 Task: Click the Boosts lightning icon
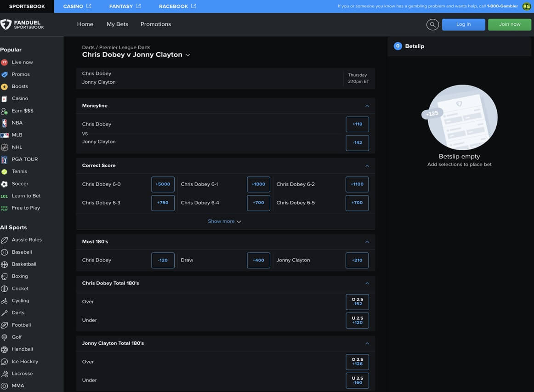[x=5, y=86]
